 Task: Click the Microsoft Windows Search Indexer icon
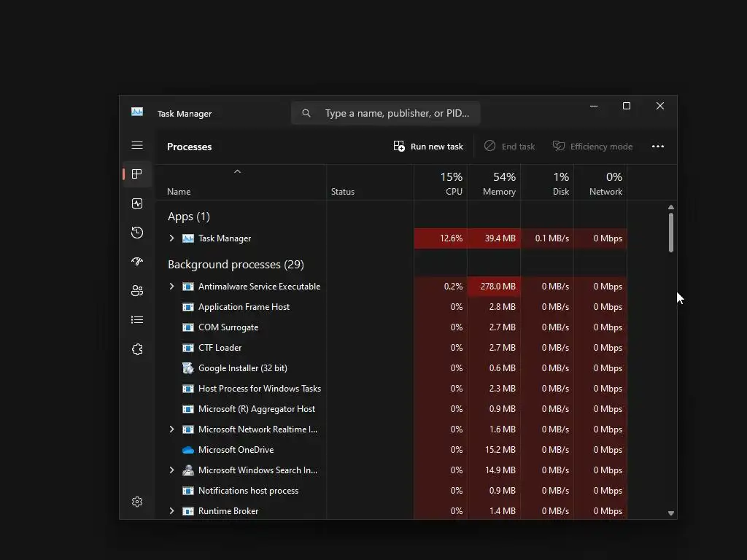click(x=188, y=470)
